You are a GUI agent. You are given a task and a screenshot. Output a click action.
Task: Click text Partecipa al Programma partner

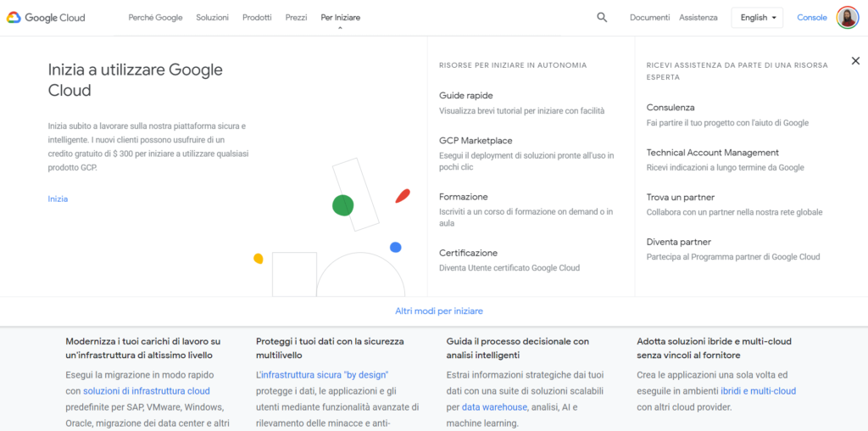coord(733,257)
